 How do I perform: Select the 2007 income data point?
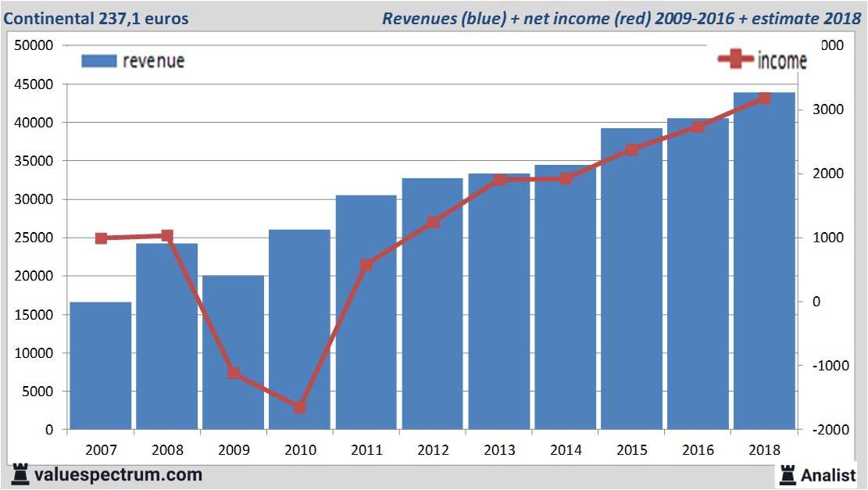coord(102,238)
